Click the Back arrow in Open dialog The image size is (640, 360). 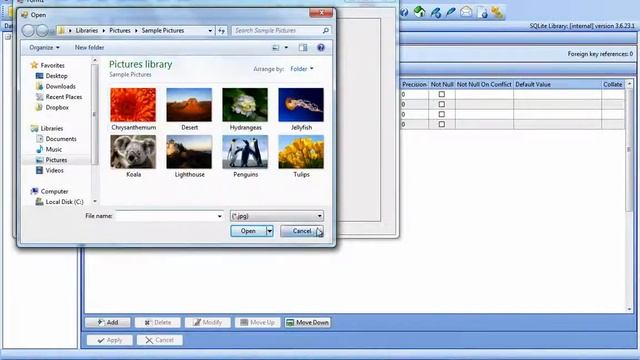28,31
